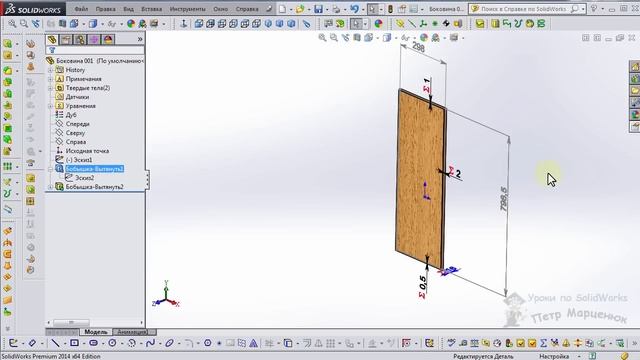The width and height of the screenshot is (640, 360).
Task: Select the Справа plane
Action: pos(76,142)
